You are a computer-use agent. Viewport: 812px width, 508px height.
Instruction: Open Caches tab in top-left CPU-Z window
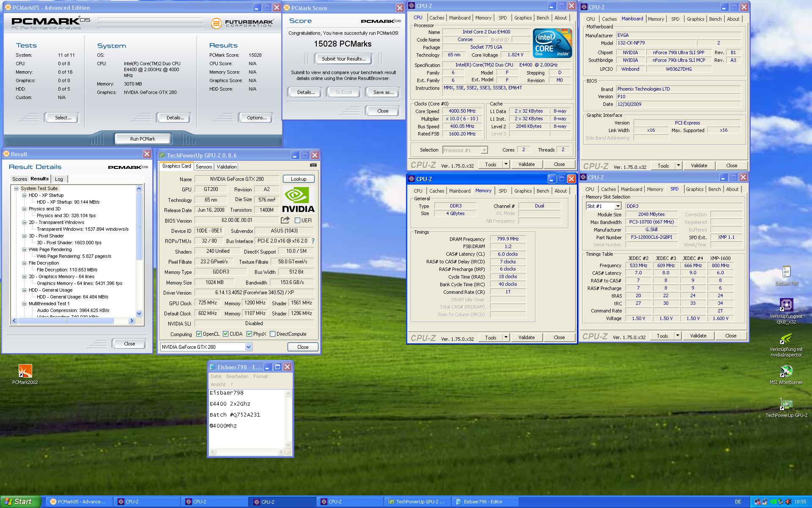(437, 18)
